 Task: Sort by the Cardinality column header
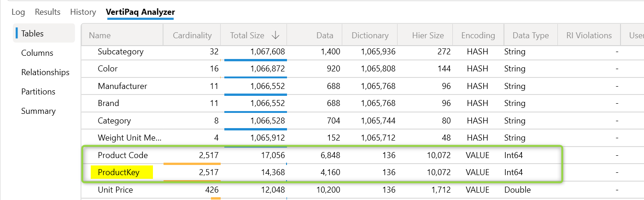point(192,35)
